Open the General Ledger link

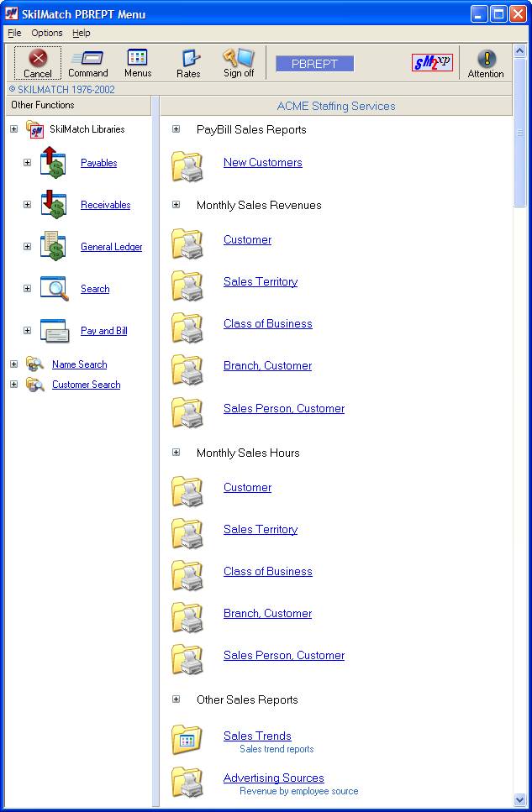pos(112,247)
